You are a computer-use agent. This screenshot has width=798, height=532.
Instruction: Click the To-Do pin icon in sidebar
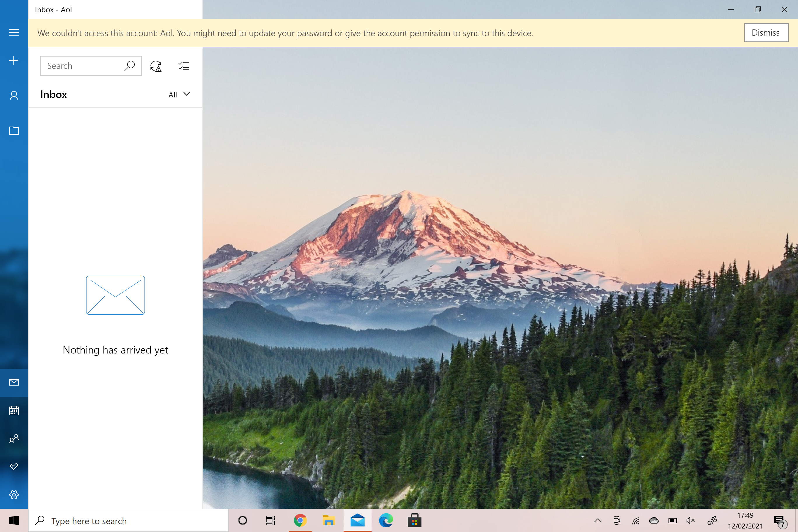click(x=14, y=467)
